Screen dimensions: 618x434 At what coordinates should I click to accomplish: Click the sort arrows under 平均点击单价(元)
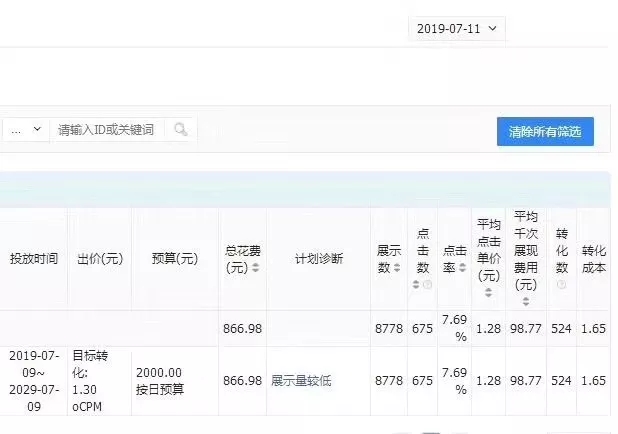click(x=488, y=293)
